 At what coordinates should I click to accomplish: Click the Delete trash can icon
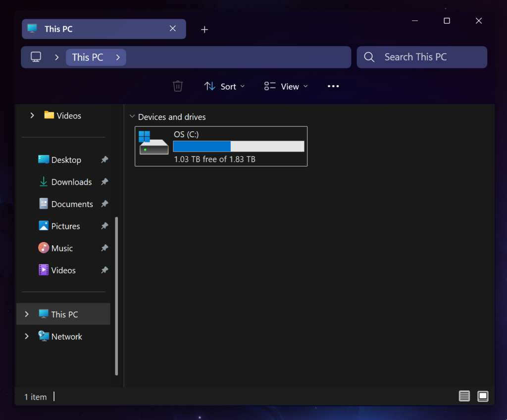point(178,86)
